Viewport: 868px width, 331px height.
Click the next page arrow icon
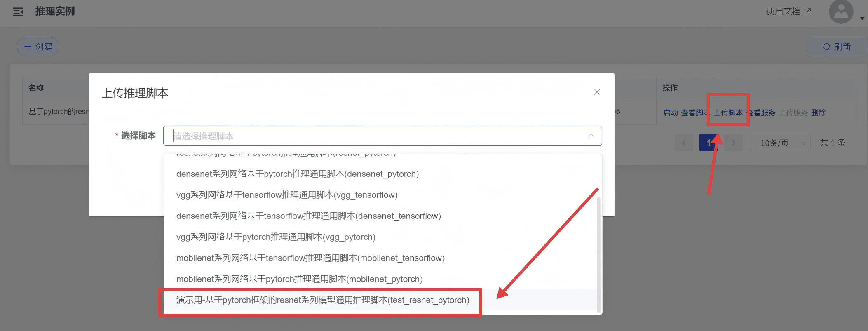point(733,143)
